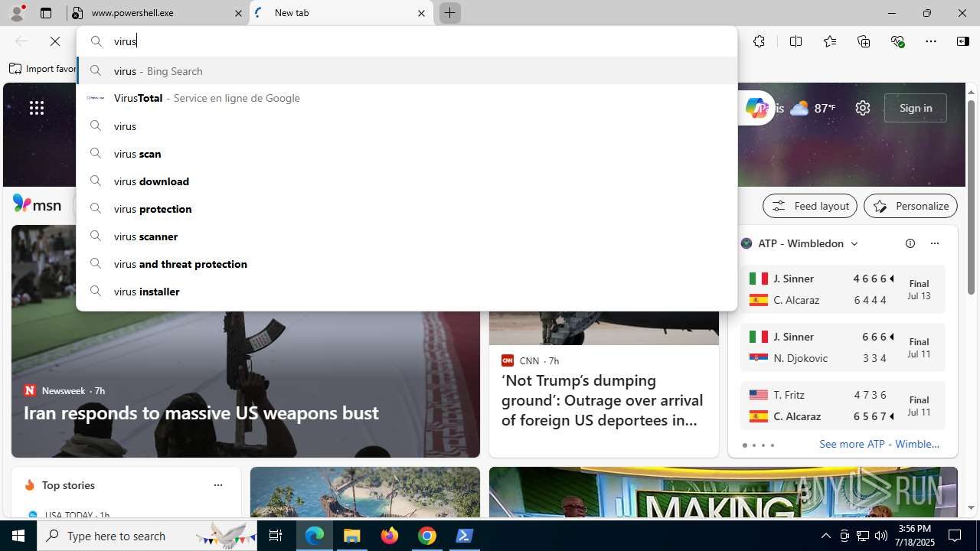980x551 pixels.
Task: Close the www.powershell.exe tab
Action: (238, 13)
